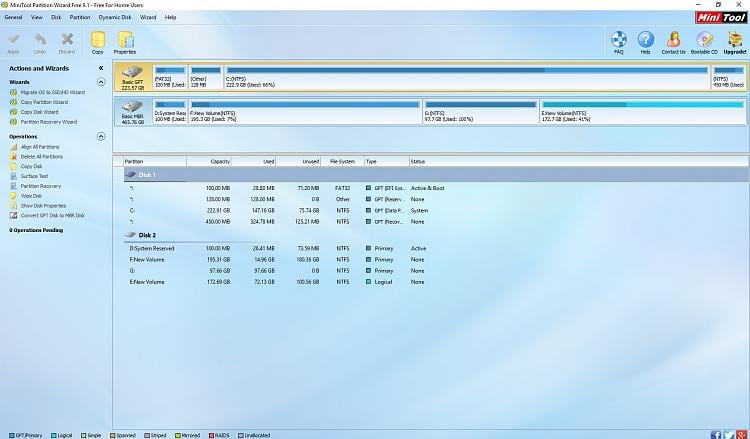Select the FAT32 100.00 MB list row

point(436,188)
